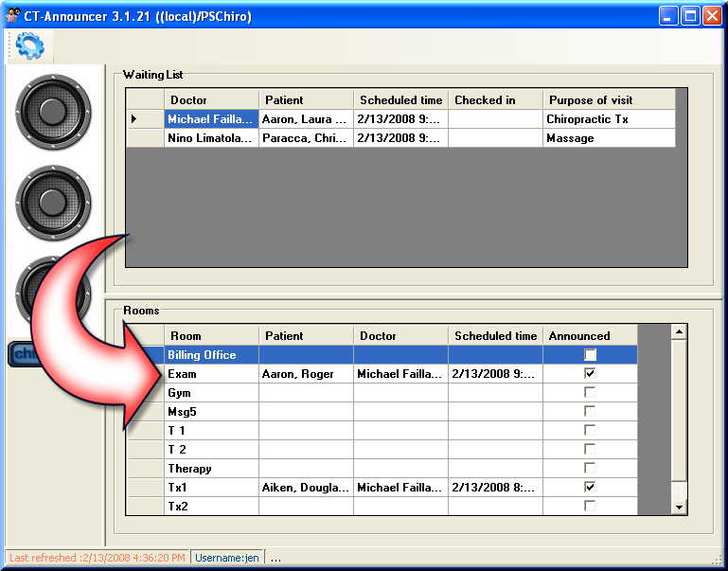Image resolution: width=728 pixels, height=571 pixels.
Task: Click Purpose of visit column header
Action: (609, 100)
